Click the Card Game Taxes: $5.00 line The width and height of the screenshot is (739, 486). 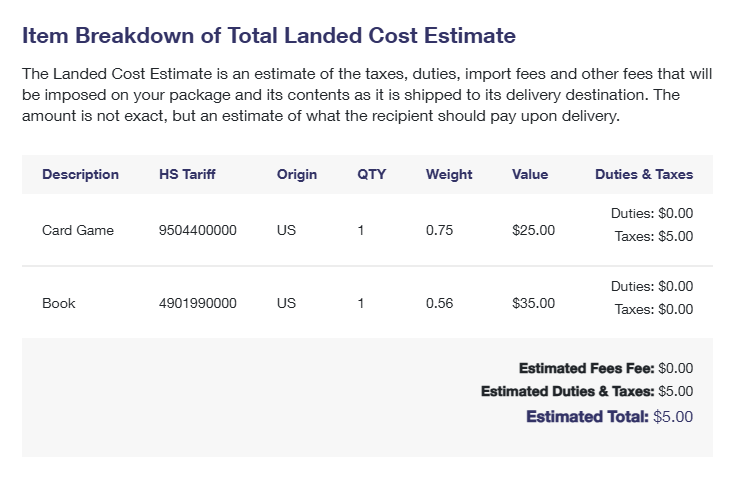pos(653,237)
